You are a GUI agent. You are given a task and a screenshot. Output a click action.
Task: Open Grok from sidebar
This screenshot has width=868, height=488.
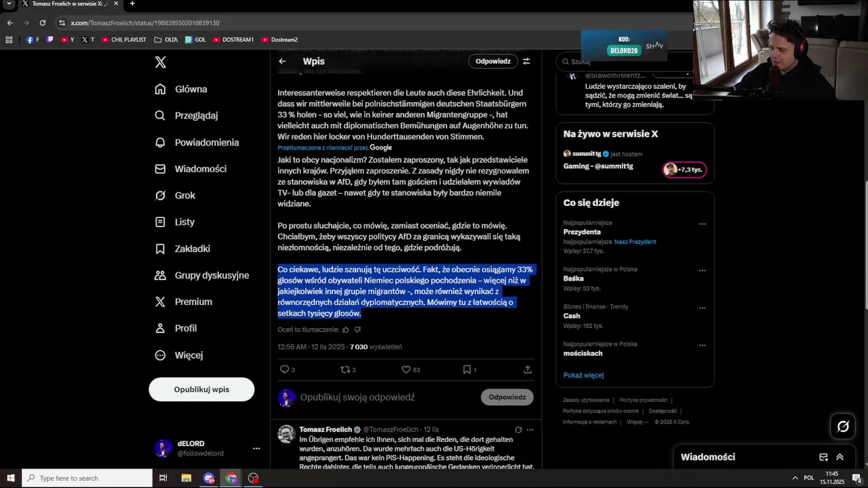(175, 195)
